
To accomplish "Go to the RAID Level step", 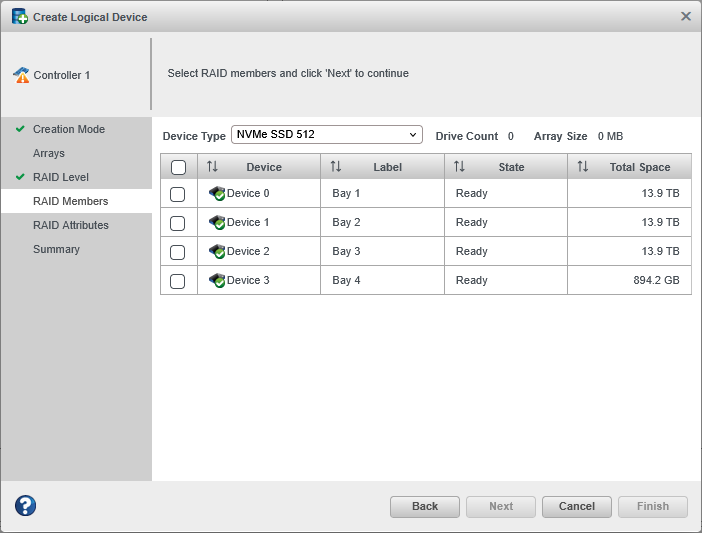I will coord(60,177).
